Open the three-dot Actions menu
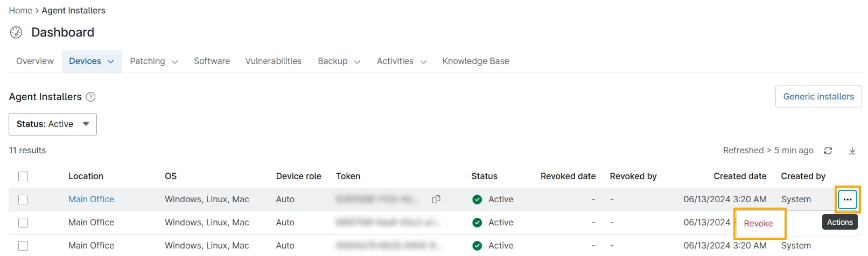Image resolution: width=868 pixels, height=256 pixels. (x=848, y=200)
